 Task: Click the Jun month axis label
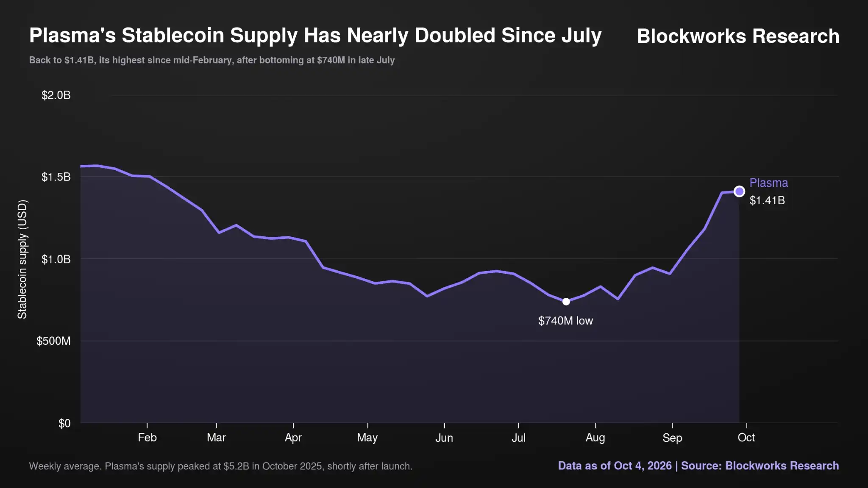tap(444, 438)
